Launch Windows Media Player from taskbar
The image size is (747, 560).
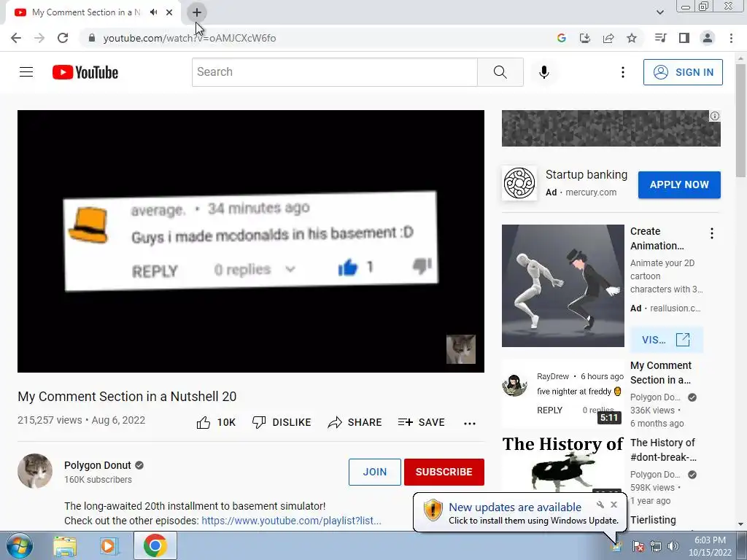pyautogui.click(x=109, y=546)
